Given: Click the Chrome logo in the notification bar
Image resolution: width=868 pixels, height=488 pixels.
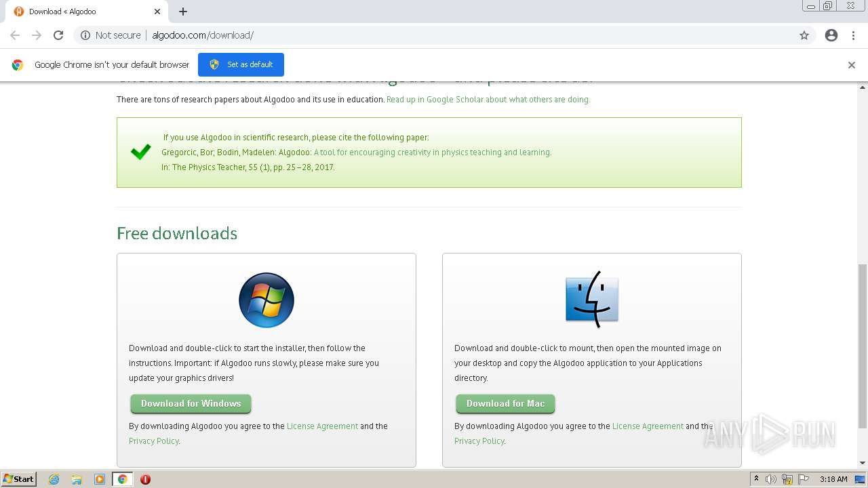Looking at the screenshot, I should coord(18,65).
